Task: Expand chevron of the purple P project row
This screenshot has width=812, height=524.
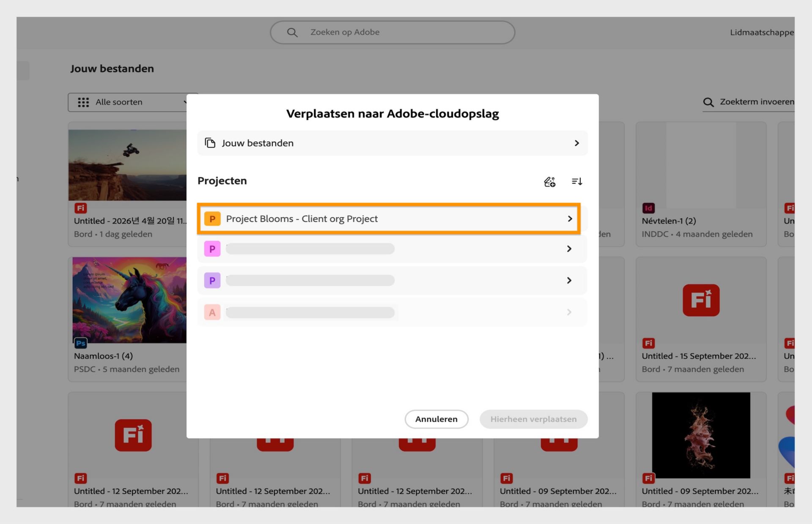Action: pos(569,281)
